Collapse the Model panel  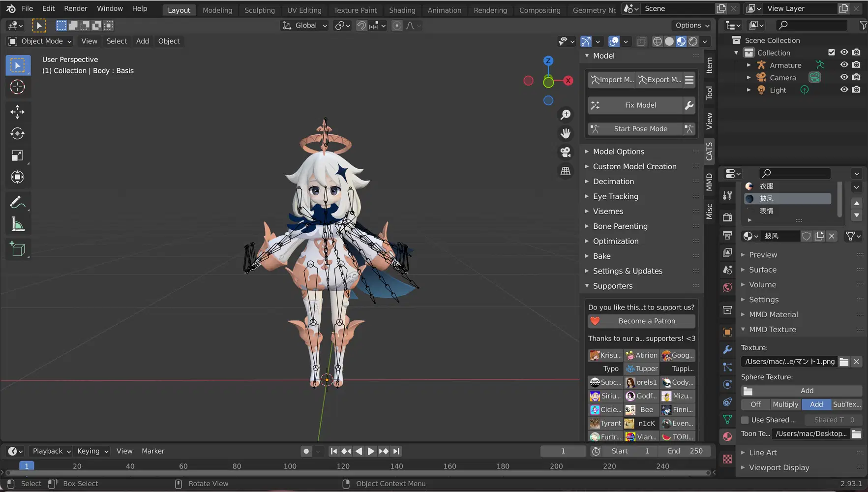(x=587, y=56)
